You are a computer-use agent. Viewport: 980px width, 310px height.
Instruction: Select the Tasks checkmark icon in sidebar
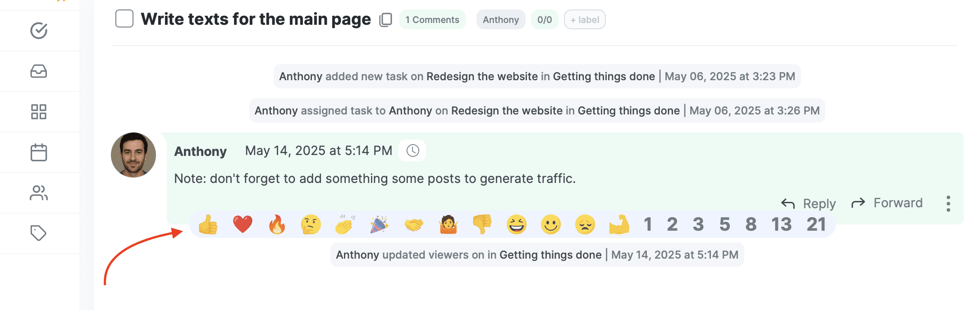point(39,31)
